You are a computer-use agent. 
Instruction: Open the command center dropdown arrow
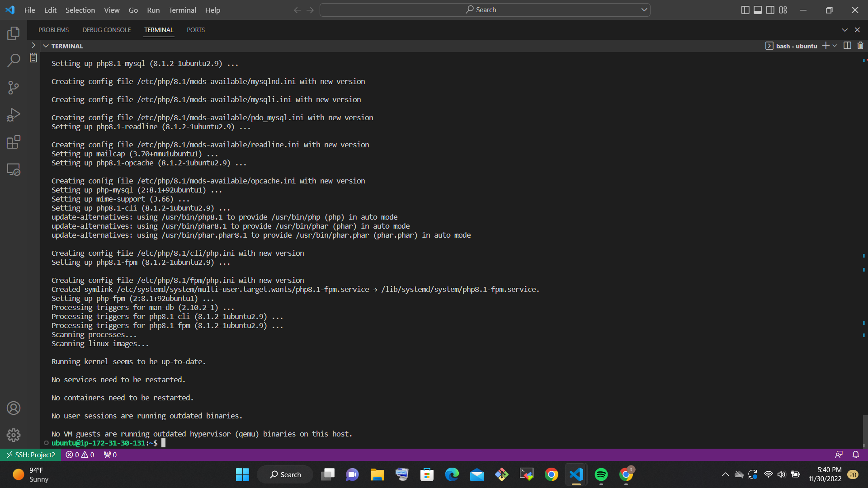644,10
